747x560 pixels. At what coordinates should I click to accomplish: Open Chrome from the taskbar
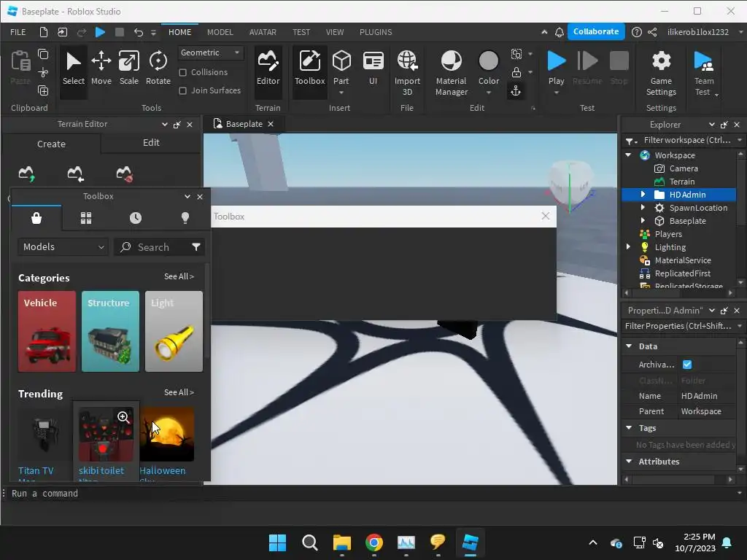tap(374, 542)
